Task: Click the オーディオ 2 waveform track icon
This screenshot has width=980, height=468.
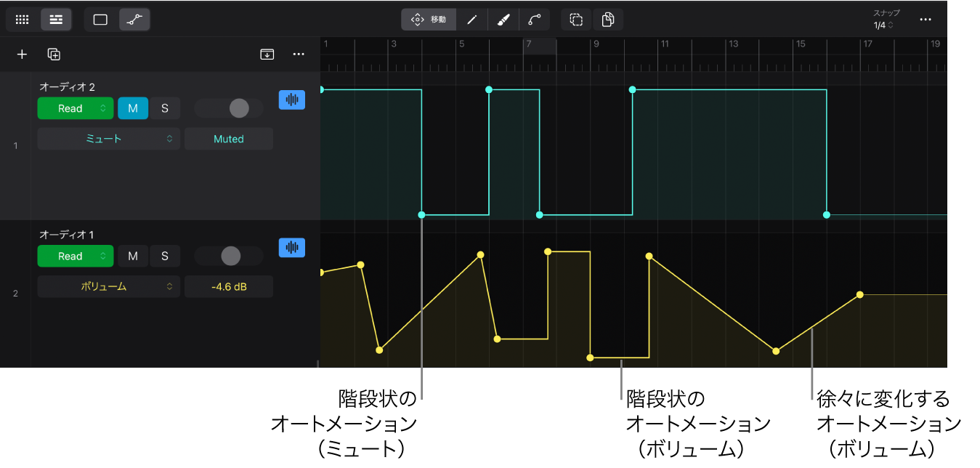Action: click(x=292, y=100)
